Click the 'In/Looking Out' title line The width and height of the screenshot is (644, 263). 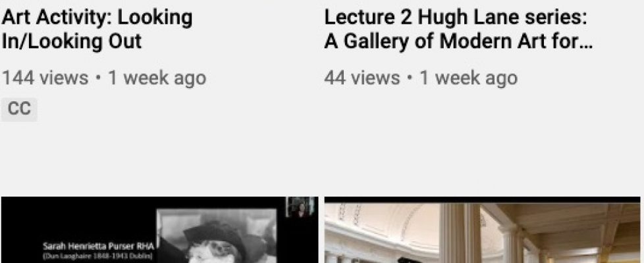coord(72,41)
